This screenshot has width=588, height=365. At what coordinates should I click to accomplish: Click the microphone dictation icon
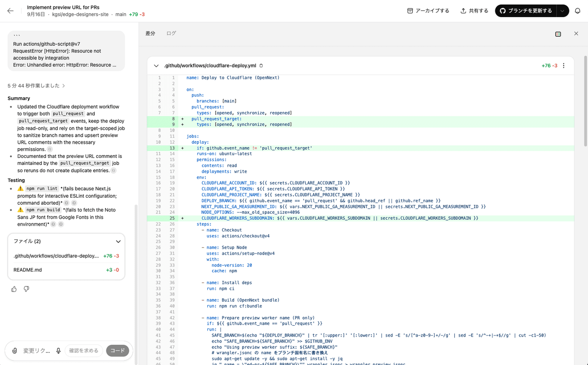pos(58,351)
